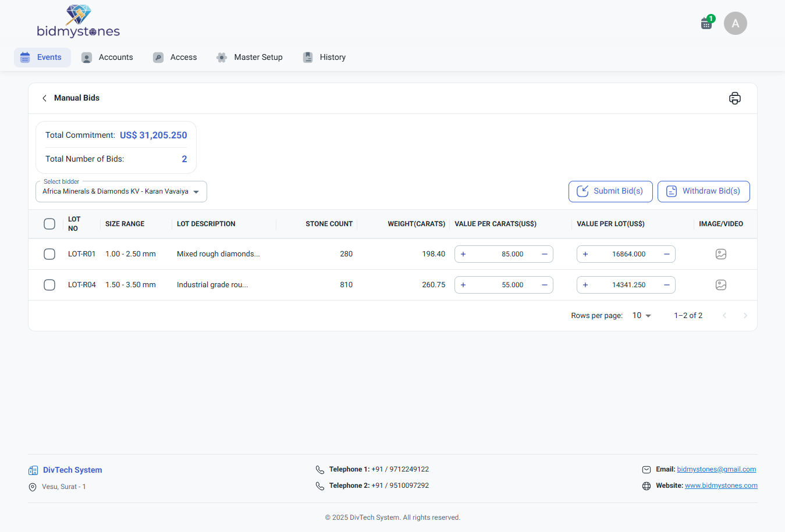Increase value per lot for LOT-R04
This screenshot has height=532, width=785.
[585, 285]
